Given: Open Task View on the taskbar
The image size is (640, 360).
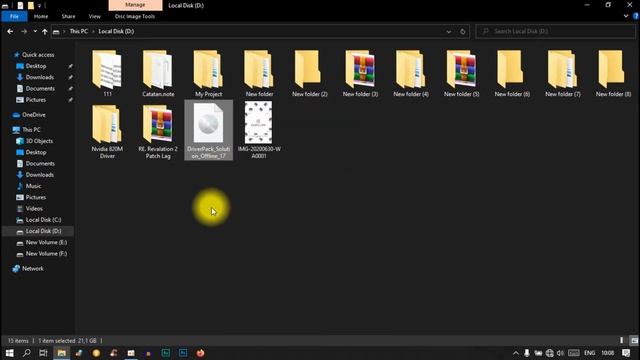Looking at the screenshot, I should (x=43, y=353).
